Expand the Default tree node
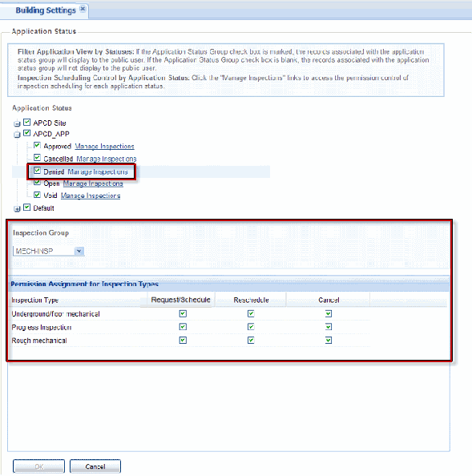 17,209
